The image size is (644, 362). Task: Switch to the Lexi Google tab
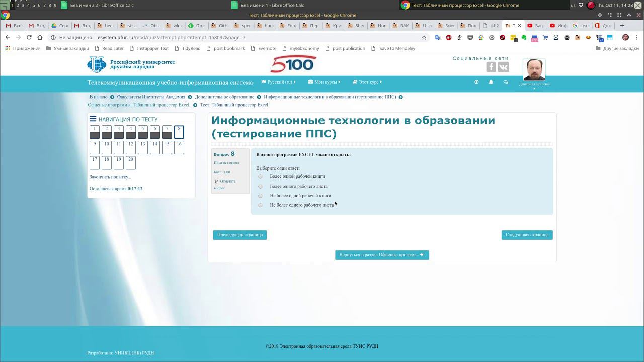pos(582,26)
